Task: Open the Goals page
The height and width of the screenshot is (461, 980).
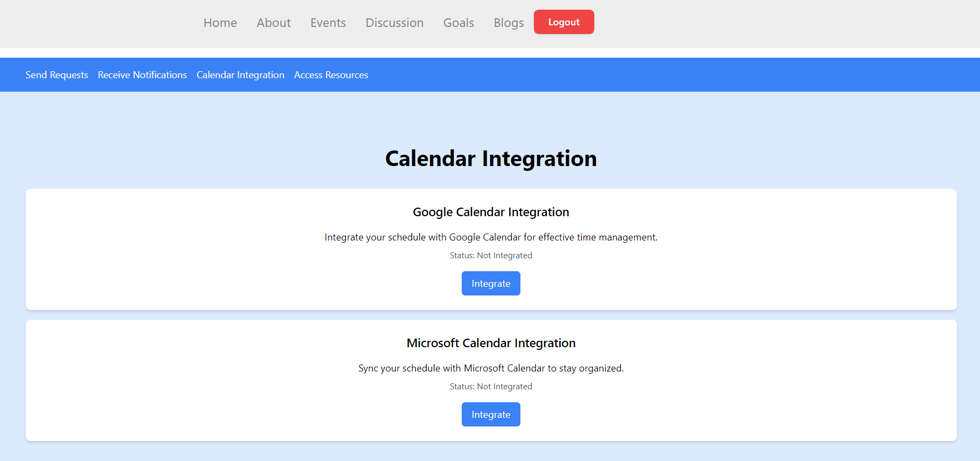Action: click(x=458, y=23)
